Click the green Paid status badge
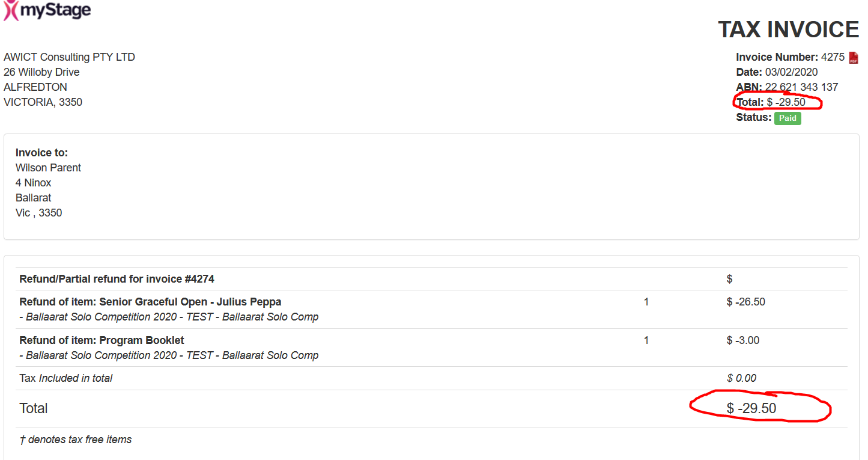This screenshot has width=868, height=460. [x=788, y=118]
